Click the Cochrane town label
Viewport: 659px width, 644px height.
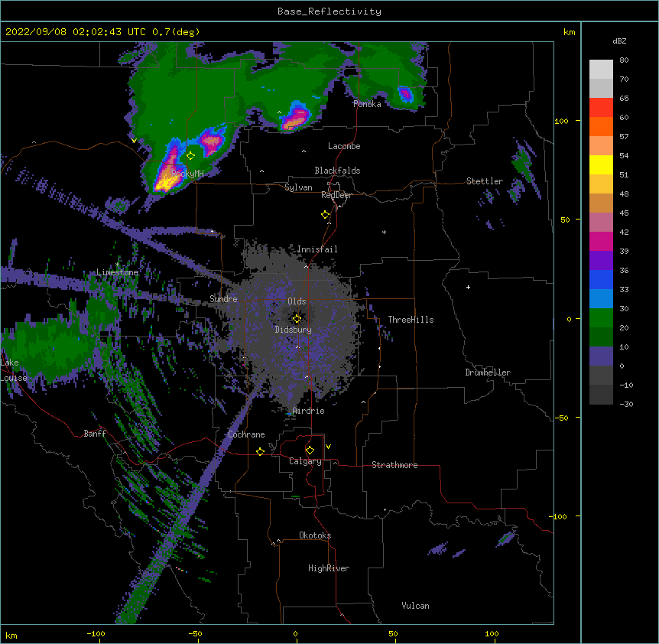[246, 434]
